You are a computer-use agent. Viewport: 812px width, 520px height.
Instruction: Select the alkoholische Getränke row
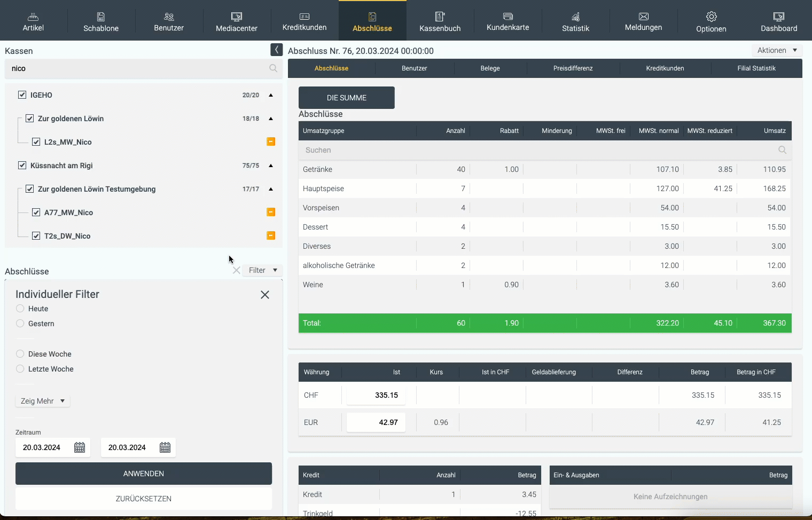[x=545, y=265]
